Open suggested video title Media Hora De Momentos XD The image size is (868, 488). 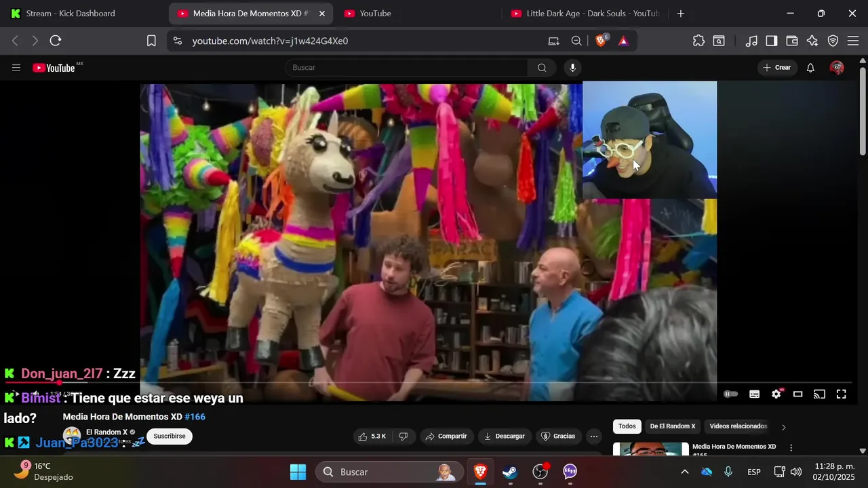point(734,447)
